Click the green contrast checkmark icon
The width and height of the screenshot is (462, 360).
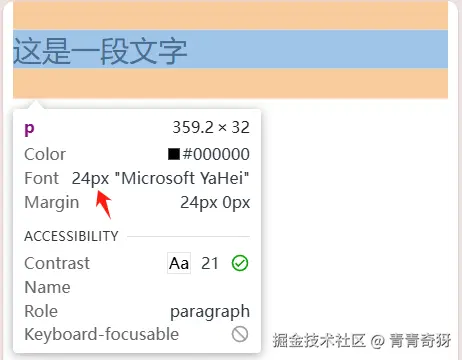pos(240,263)
